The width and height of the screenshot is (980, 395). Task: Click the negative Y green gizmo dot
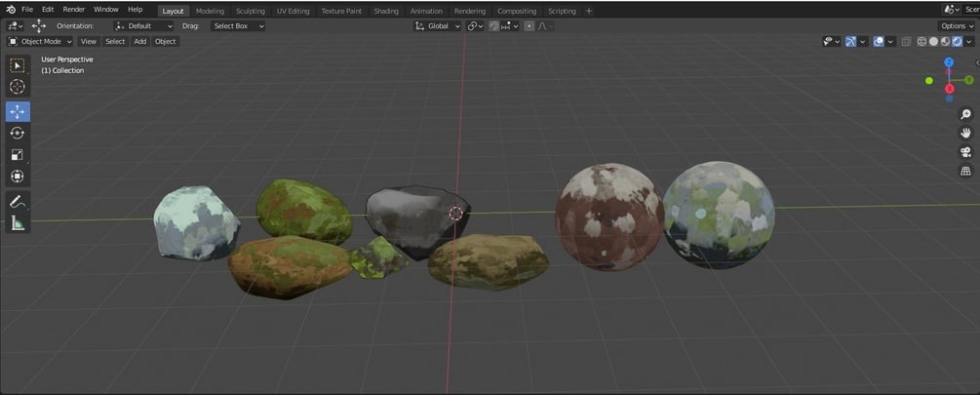928,81
